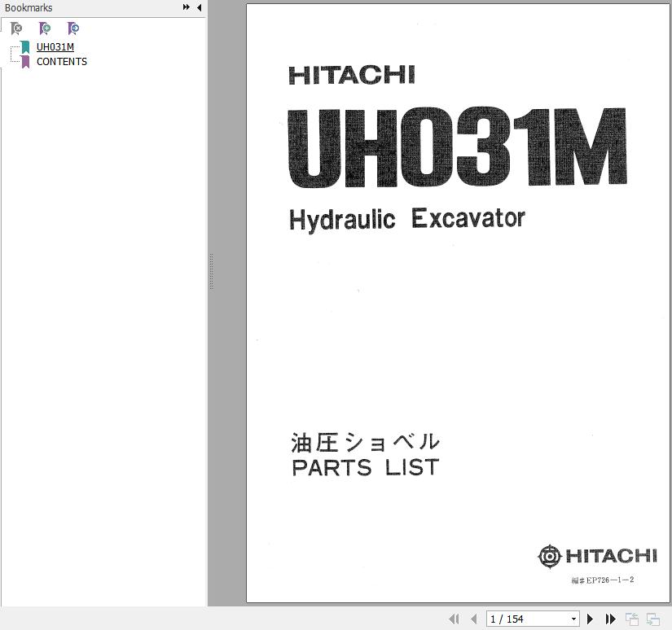The width and height of the screenshot is (672, 630).
Task: Click the page number input field
Action: point(527,619)
